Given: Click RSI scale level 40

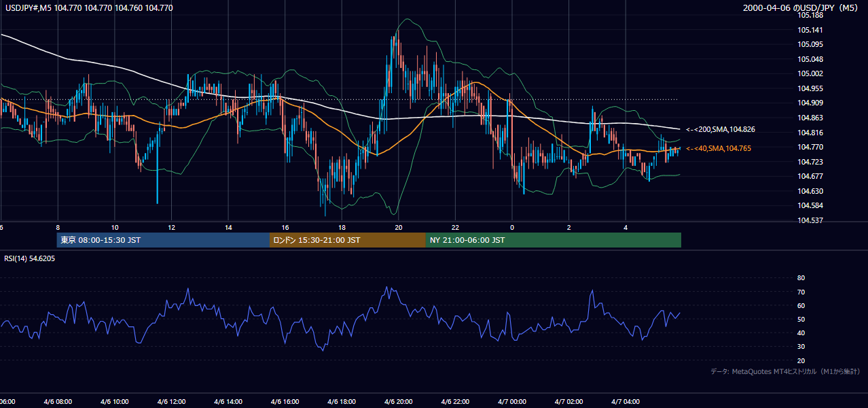Looking at the screenshot, I should pyautogui.click(x=801, y=333).
